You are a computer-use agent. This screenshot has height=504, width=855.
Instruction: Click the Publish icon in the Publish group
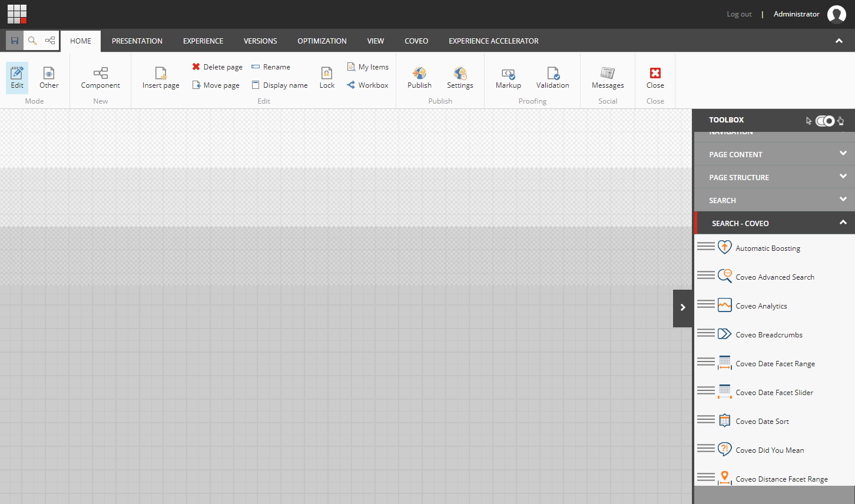click(x=419, y=77)
